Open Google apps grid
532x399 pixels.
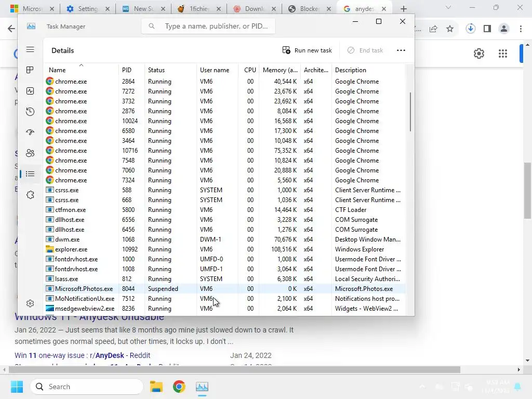(503, 54)
